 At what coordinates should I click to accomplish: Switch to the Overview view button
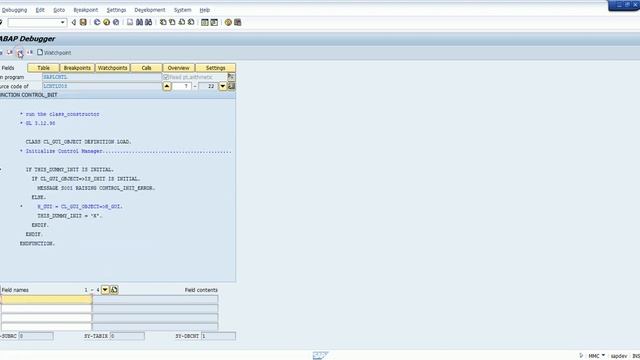coord(179,68)
